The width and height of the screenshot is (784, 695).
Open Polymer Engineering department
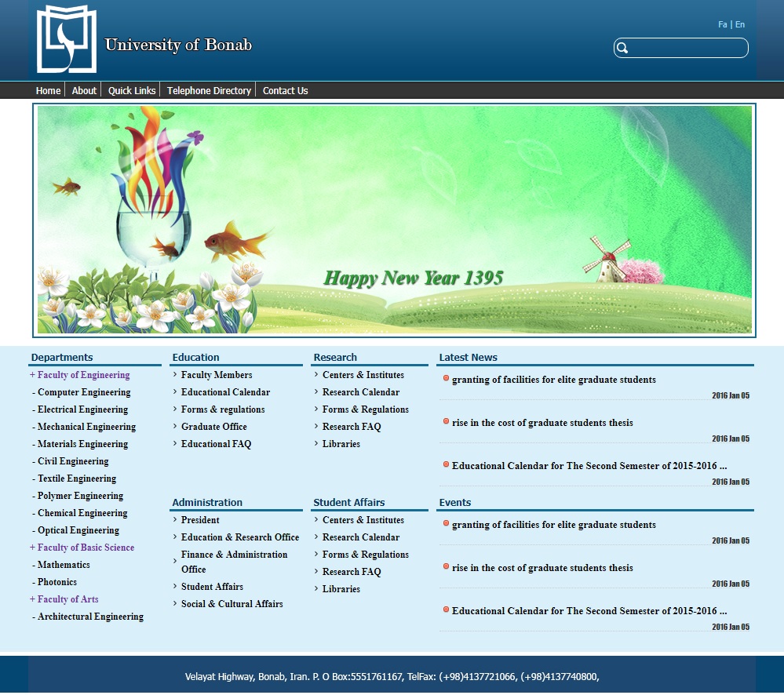tap(81, 496)
